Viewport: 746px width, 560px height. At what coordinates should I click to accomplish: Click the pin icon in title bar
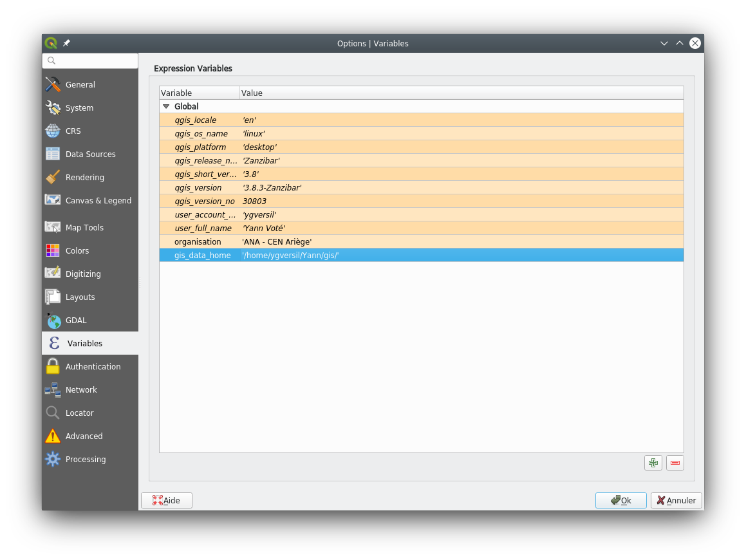coord(66,43)
